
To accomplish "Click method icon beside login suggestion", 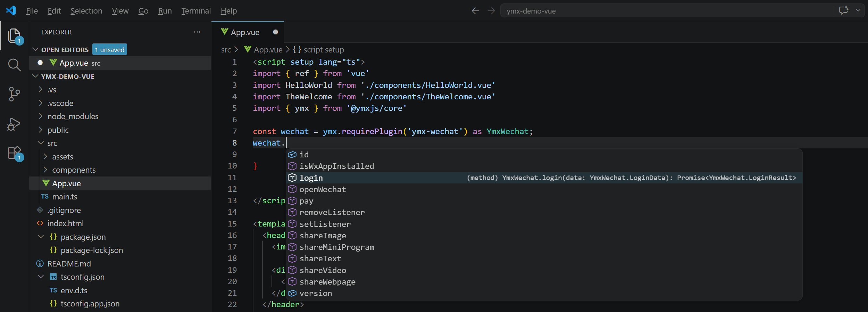I will click(292, 178).
